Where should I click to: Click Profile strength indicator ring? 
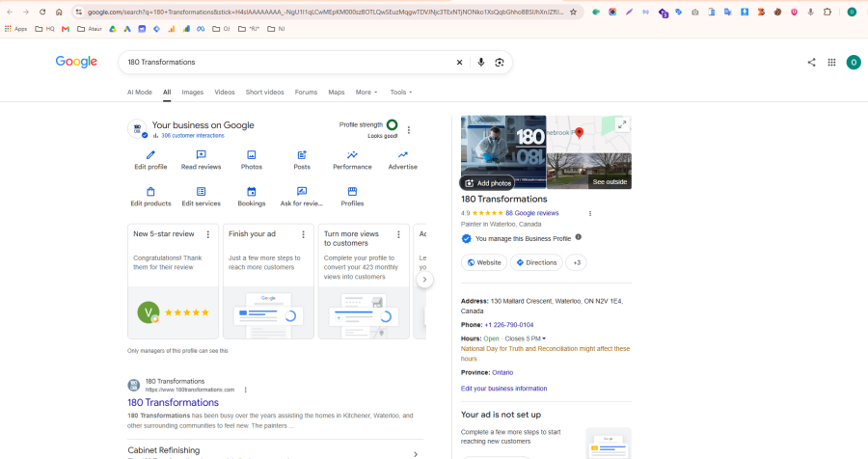pos(392,125)
